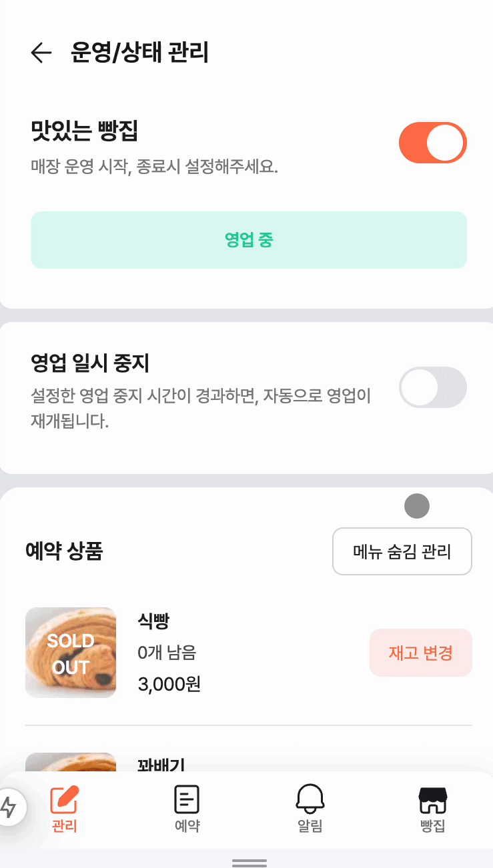Tap the gray floating circle
Viewport: 493px width, 868px height.
click(417, 507)
